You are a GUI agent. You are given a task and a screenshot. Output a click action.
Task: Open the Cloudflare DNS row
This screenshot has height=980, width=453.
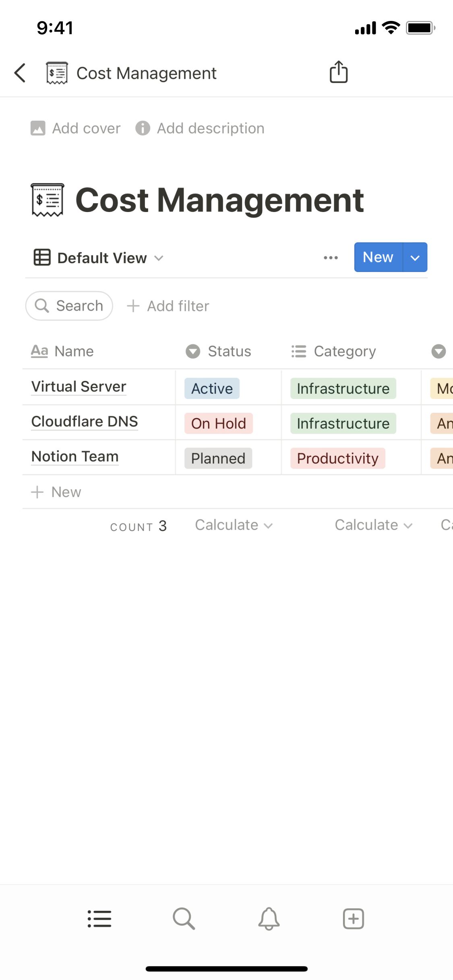[85, 422]
